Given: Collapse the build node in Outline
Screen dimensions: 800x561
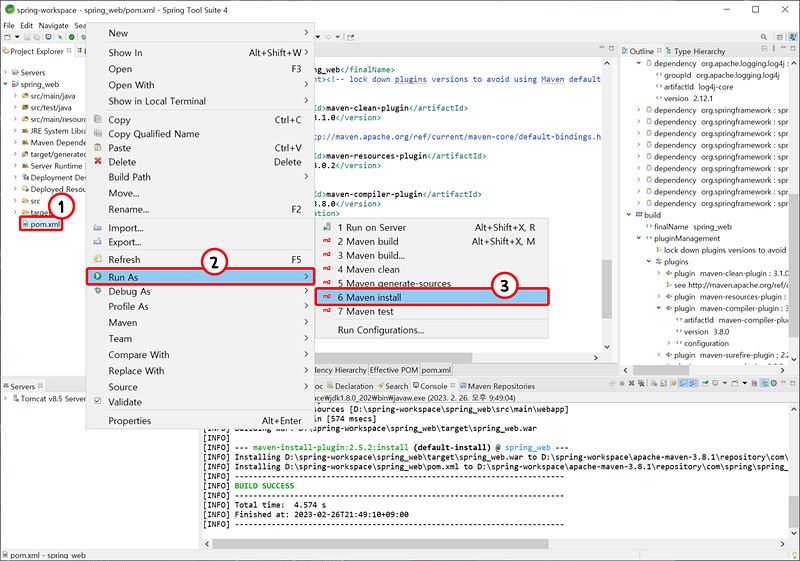Looking at the screenshot, I should tap(629, 215).
